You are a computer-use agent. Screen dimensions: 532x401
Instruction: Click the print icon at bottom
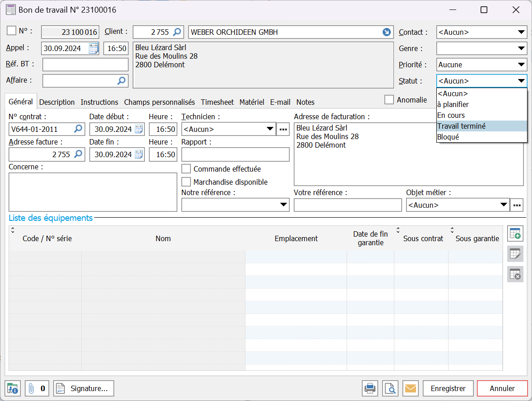pos(370,388)
